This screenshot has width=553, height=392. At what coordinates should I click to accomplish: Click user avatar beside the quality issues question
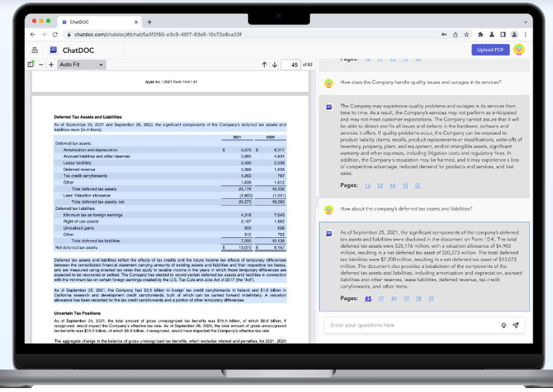click(328, 83)
